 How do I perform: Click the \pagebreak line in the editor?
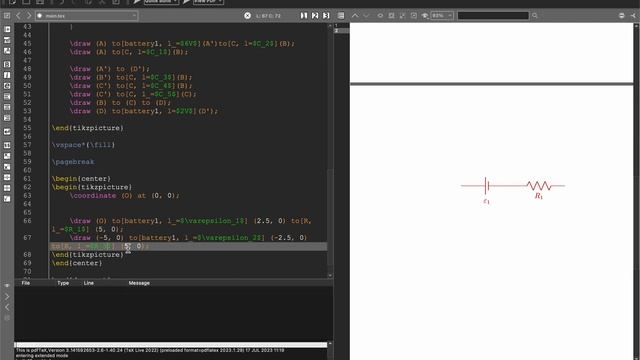pos(73,162)
